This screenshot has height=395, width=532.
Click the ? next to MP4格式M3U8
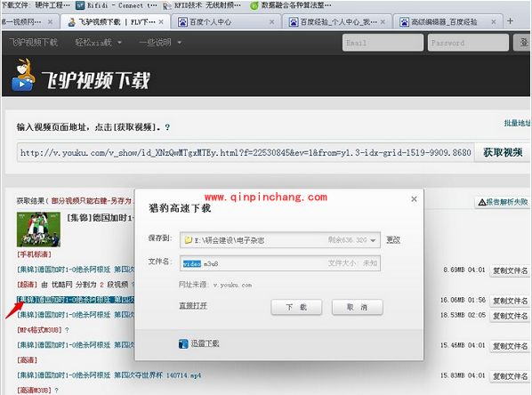(x=67, y=330)
